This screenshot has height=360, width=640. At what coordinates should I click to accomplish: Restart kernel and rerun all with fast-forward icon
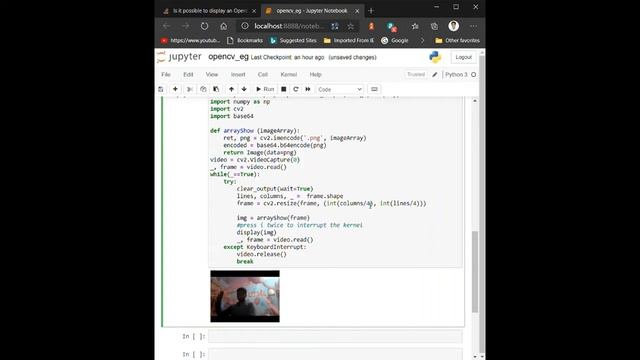click(x=308, y=89)
